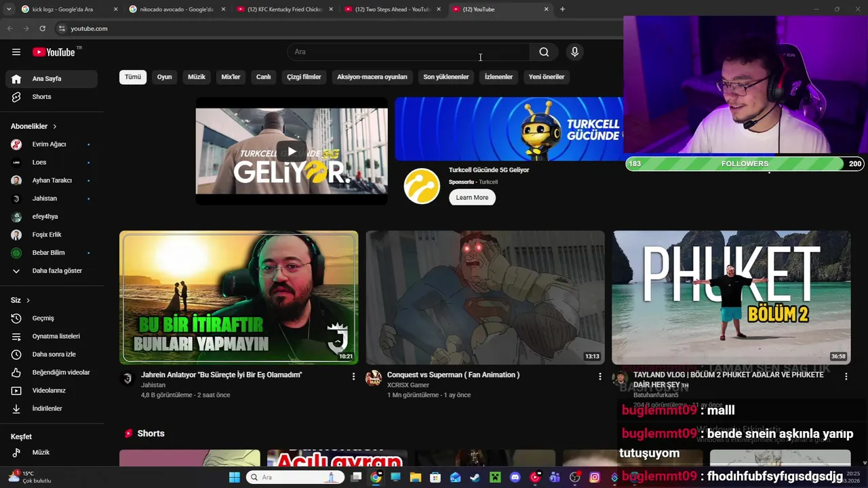Viewport: 868px width, 488px height.
Task: Select Son yüklenenler chip
Action: coord(446,77)
